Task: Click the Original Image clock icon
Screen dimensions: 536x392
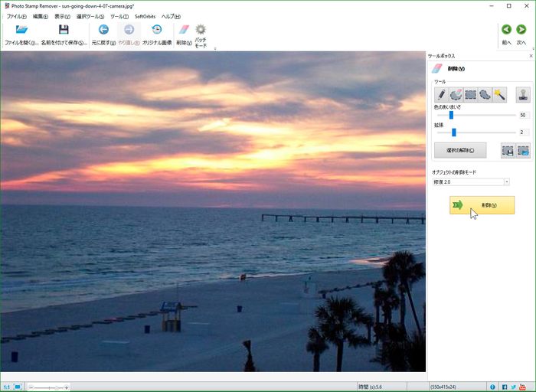Action: [156, 30]
